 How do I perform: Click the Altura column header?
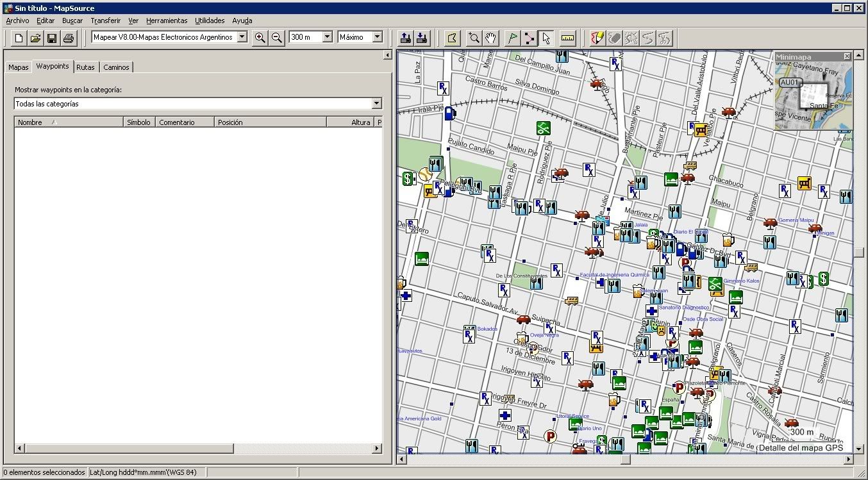(350, 122)
